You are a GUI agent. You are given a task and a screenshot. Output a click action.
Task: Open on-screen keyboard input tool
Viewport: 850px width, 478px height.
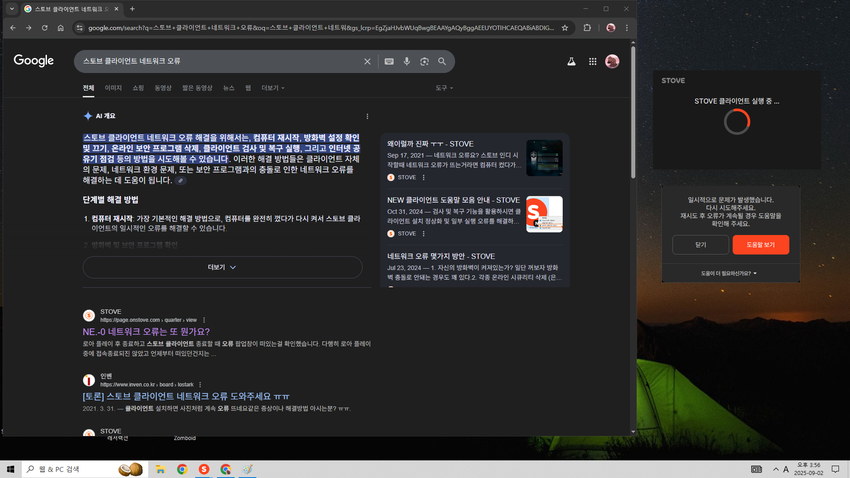(389, 61)
